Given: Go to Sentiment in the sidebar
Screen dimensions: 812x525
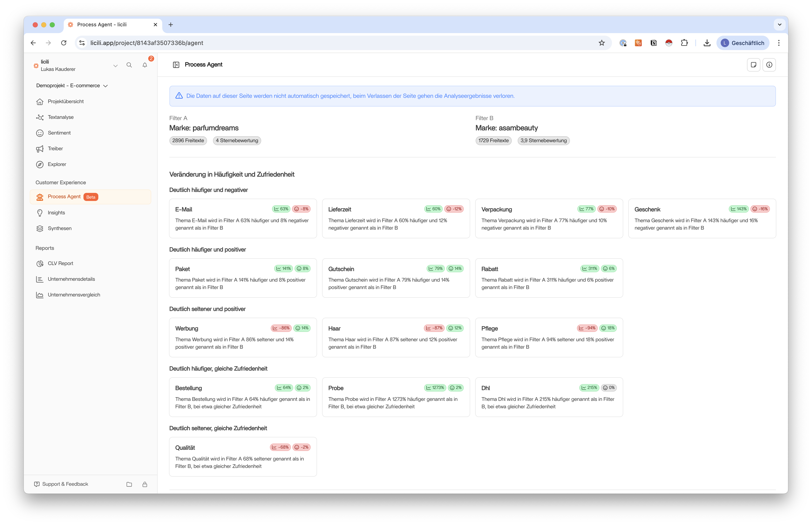Looking at the screenshot, I should click(x=59, y=133).
